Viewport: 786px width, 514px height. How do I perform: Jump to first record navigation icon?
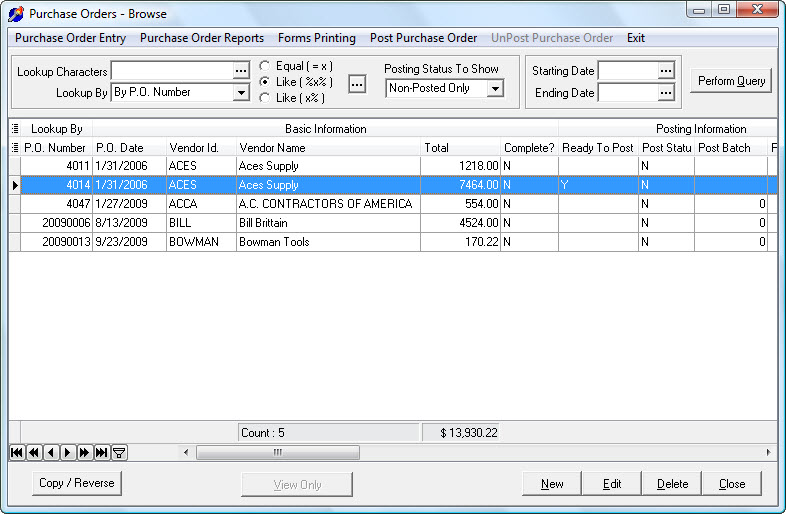tap(17, 453)
